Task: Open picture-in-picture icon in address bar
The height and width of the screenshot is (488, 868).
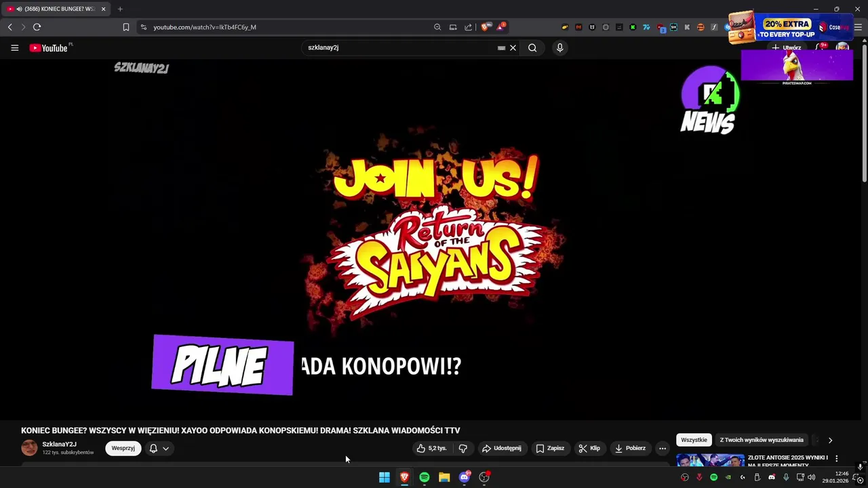Action: click(453, 27)
